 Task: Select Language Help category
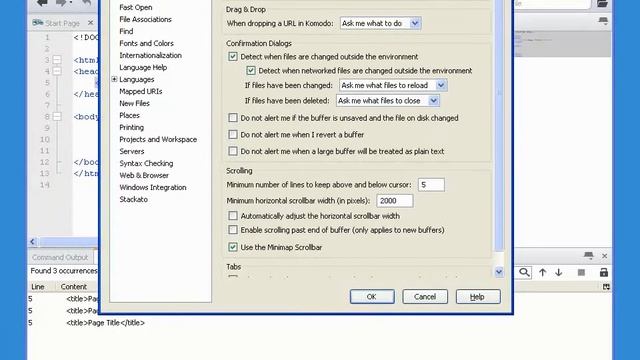pyautogui.click(x=143, y=67)
